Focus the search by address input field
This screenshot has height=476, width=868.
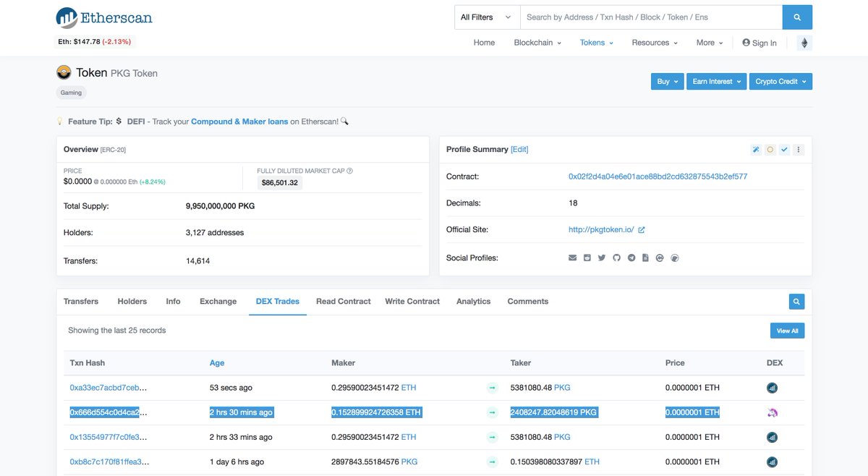click(x=651, y=17)
